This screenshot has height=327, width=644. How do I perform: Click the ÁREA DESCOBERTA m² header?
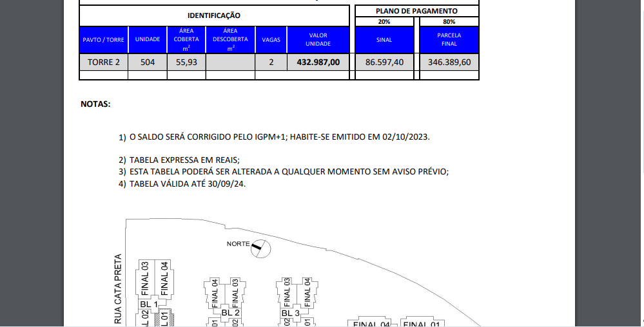point(230,40)
